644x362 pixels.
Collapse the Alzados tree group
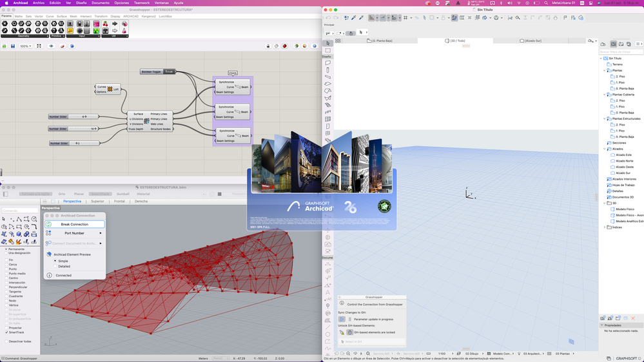coord(605,149)
